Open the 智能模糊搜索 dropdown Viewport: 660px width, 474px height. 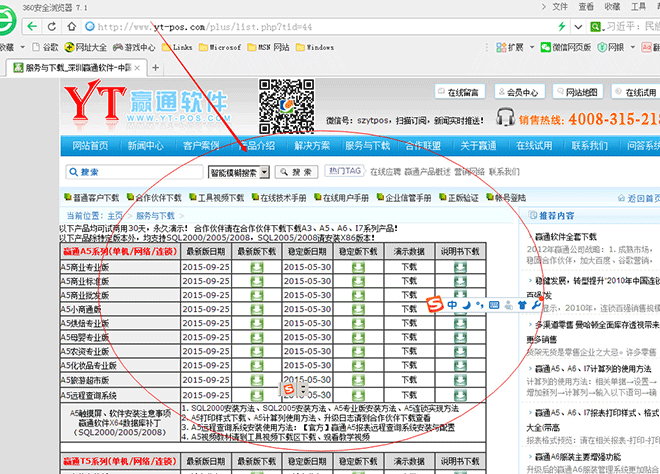pyautogui.click(x=239, y=172)
